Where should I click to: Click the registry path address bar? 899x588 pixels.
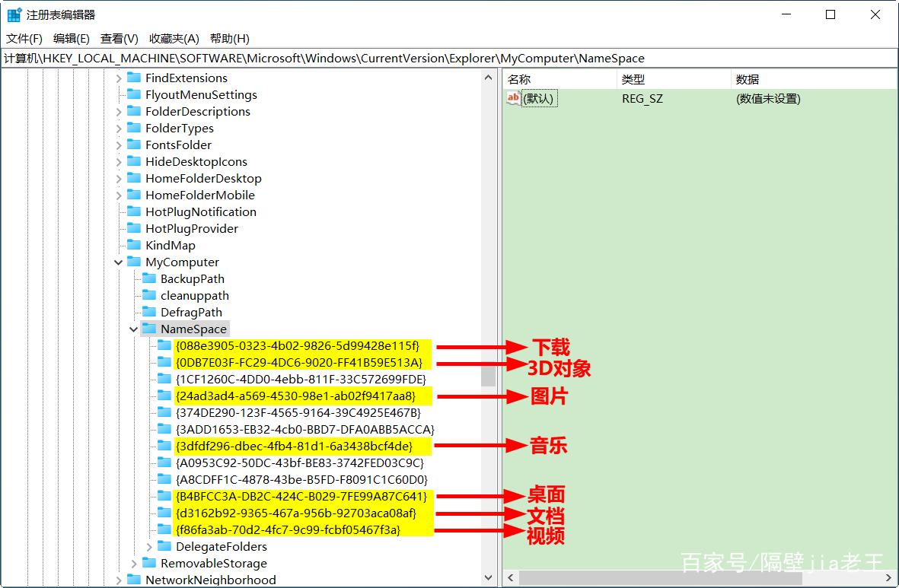coord(449,58)
